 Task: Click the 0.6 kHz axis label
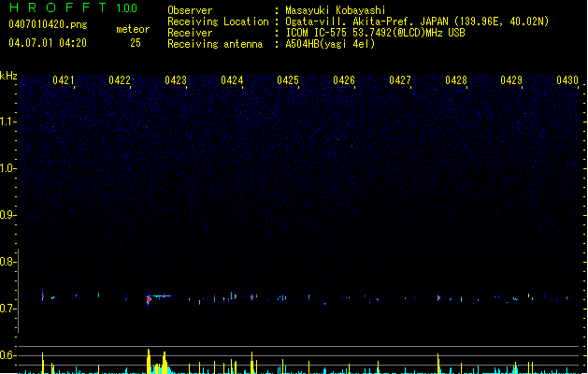click(x=7, y=355)
